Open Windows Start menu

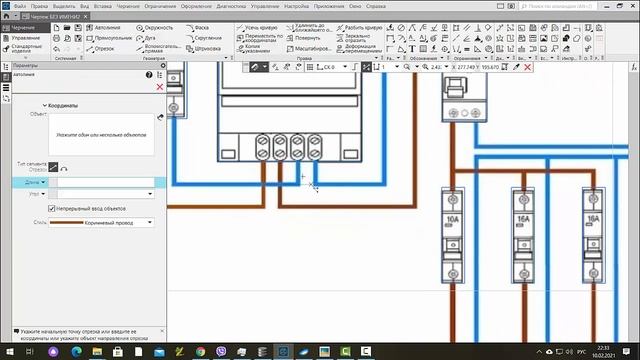point(9,351)
